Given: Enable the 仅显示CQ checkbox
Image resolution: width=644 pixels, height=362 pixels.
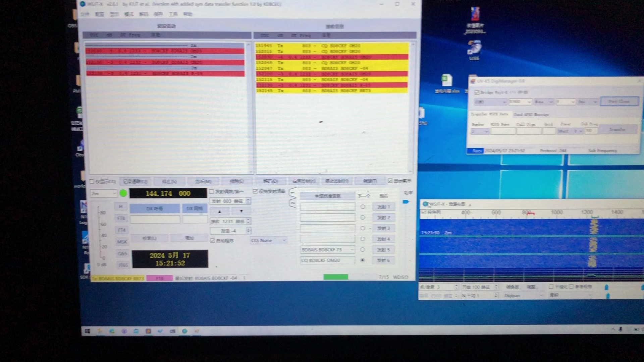Looking at the screenshot, I should [92, 181].
